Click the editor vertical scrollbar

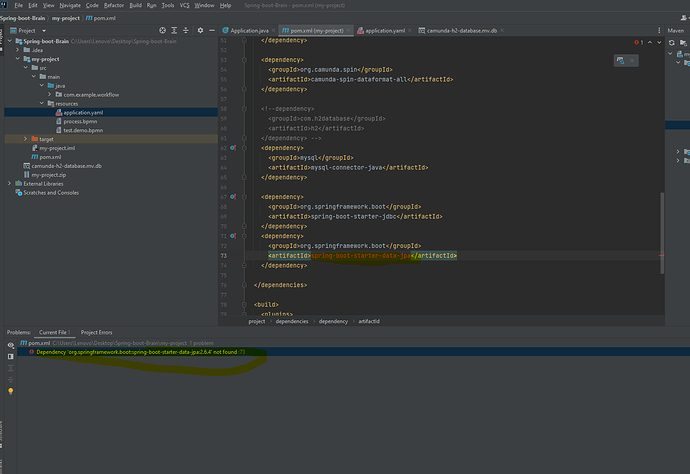[x=662, y=233]
